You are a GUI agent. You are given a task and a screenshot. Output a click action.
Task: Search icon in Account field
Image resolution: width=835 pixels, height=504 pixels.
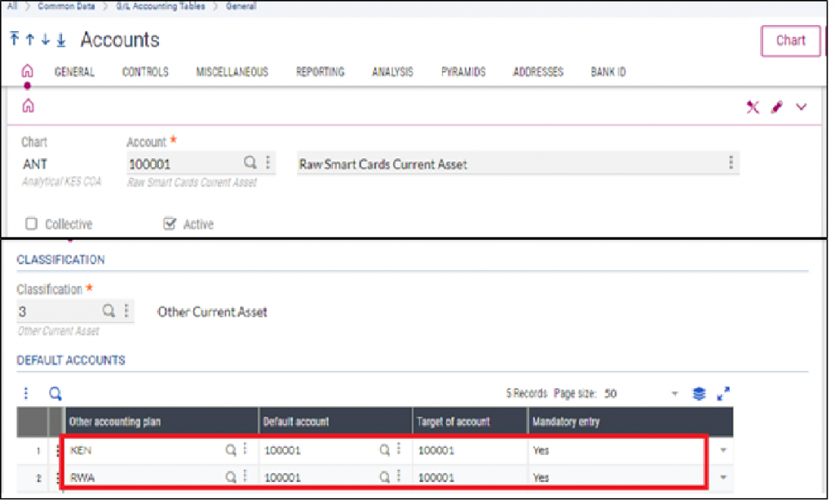coord(251,163)
